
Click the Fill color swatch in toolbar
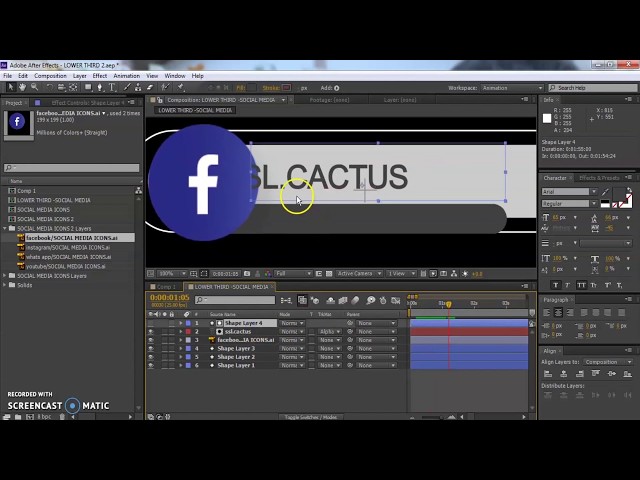point(252,88)
